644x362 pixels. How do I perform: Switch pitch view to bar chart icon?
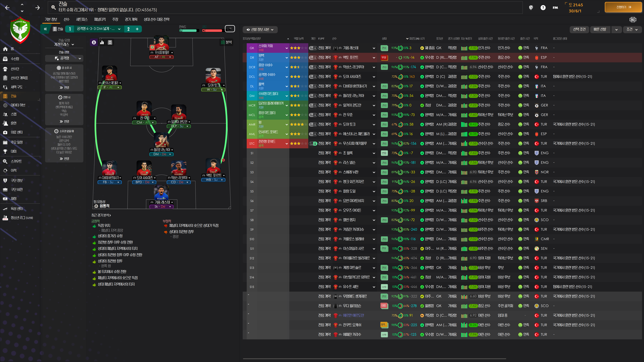coord(102,42)
